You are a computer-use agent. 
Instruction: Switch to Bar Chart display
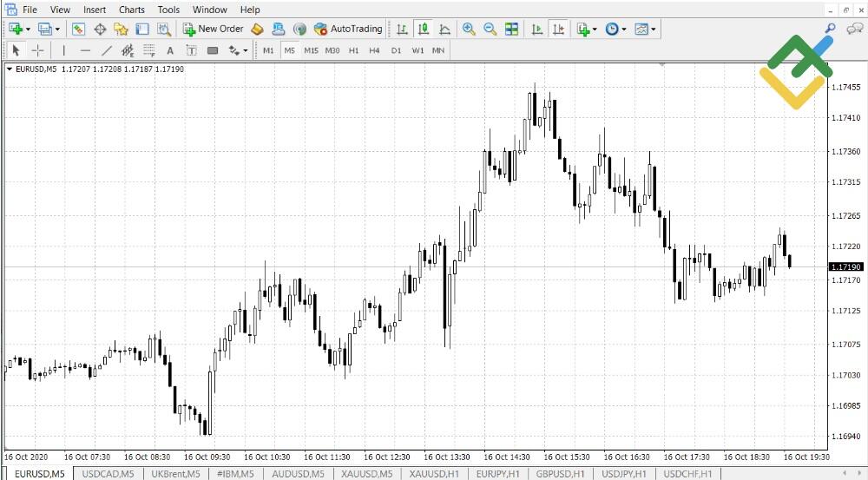click(403, 29)
